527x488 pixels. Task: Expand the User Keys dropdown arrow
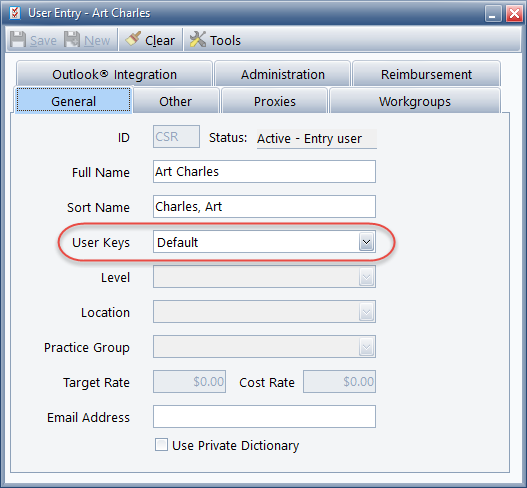(x=366, y=242)
